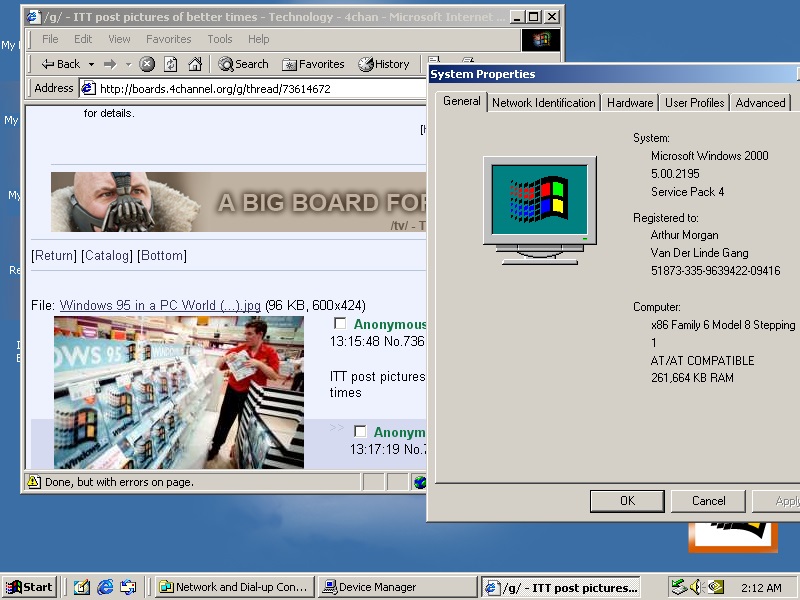Click the registered name 'Arthur Morgan'
The width and height of the screenshot is (800, 600).
point(684,235)
